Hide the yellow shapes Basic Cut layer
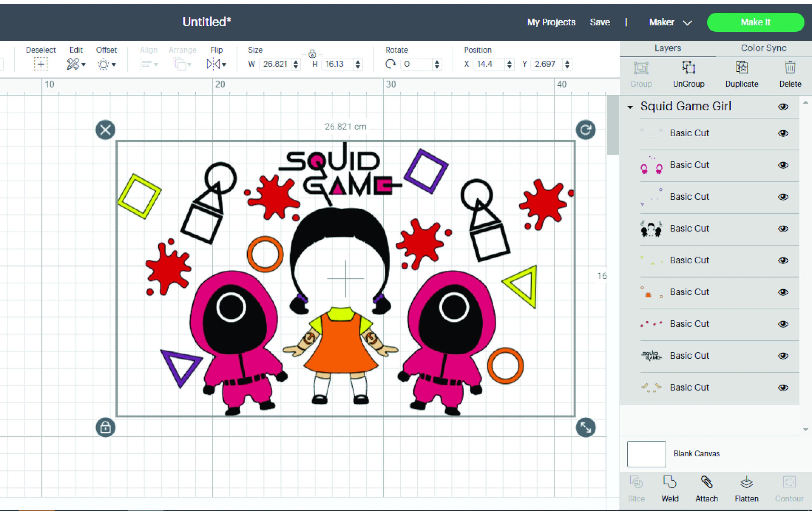The image size is (812, 511). pos(783,261)
